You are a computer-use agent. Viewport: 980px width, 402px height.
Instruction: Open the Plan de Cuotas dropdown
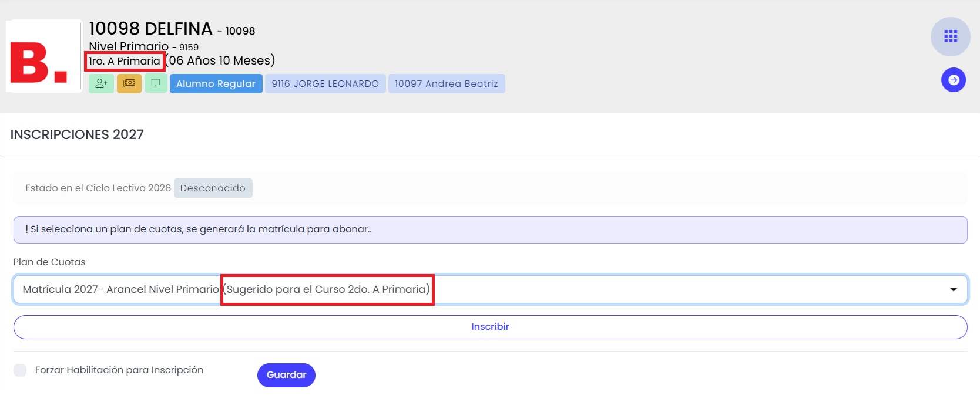pos(490,289)
